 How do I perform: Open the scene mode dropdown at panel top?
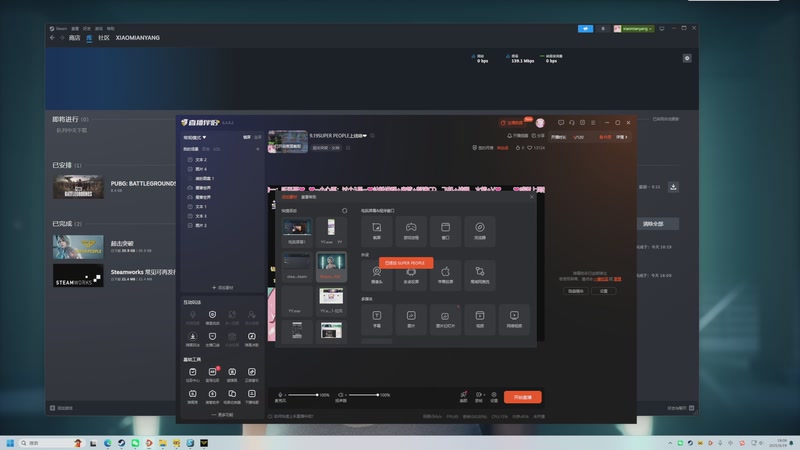coord(195,137)
